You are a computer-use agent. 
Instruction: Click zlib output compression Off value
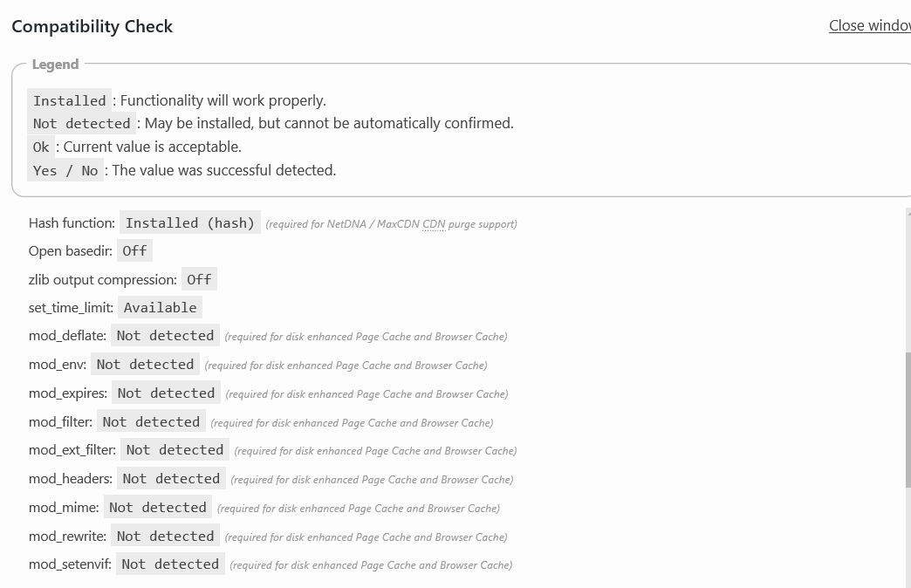(199, 279)
